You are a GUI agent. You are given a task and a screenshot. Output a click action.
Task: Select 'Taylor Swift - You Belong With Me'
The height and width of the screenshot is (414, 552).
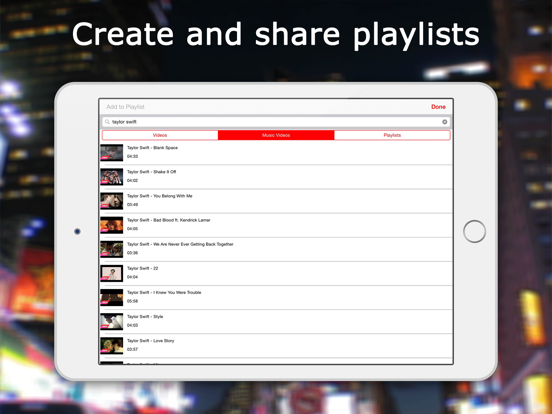[159, 196]
